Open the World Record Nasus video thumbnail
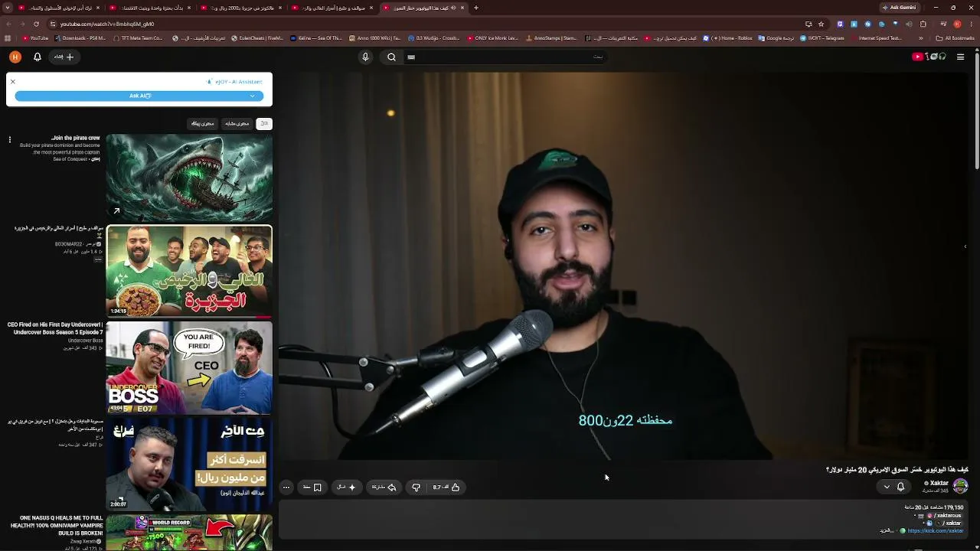 [189, 533]
